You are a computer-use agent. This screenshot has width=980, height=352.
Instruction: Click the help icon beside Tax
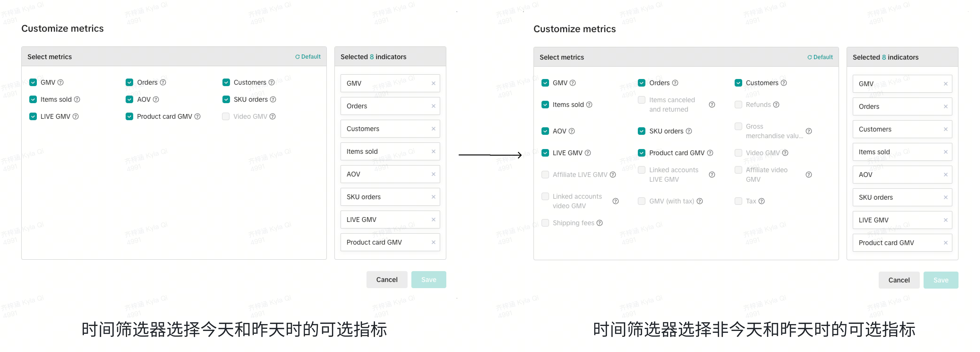coord(761,201)
